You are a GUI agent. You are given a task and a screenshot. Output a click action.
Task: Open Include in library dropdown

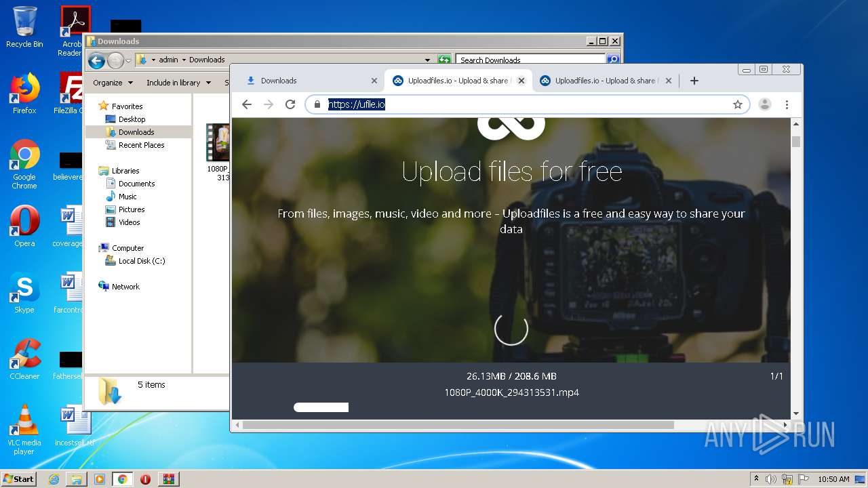pos(178,83)
